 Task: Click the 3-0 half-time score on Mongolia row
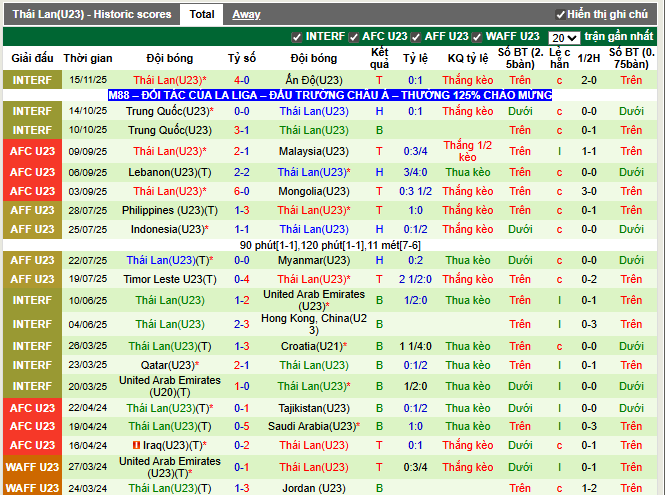589,191
